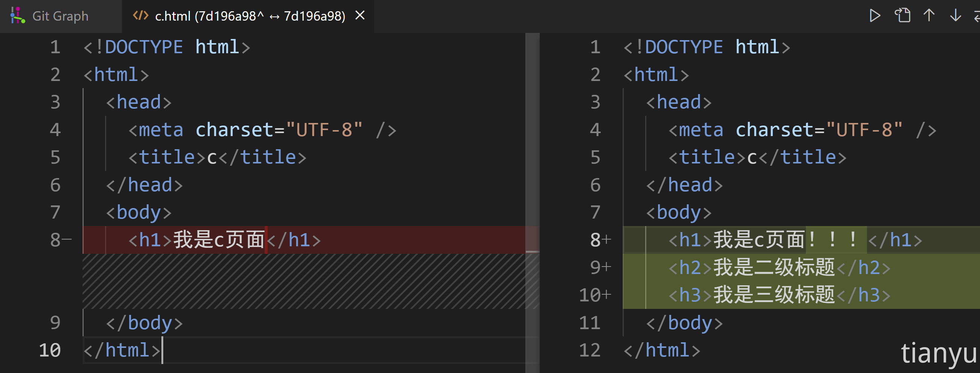Click line number 11 in right pane
Screen dimensions: 980x373
click(x=590, y=323)
